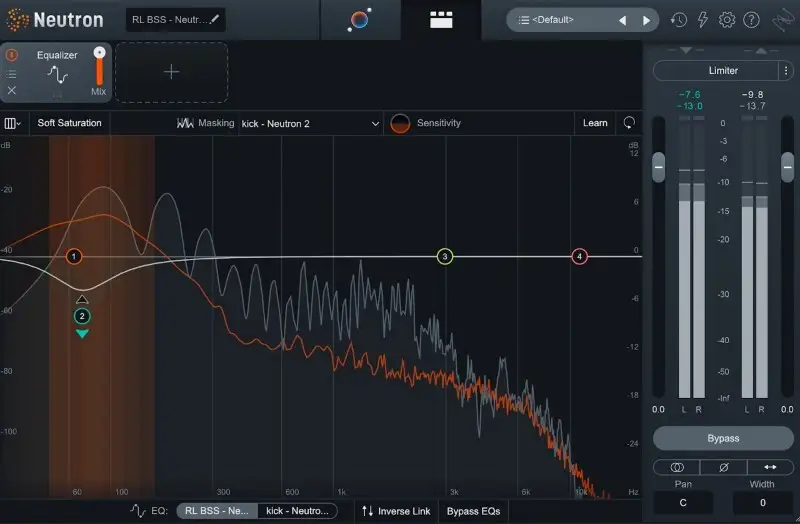
Task: Toggle Soft Saturation mode
Action: click(x=69, y=123)
